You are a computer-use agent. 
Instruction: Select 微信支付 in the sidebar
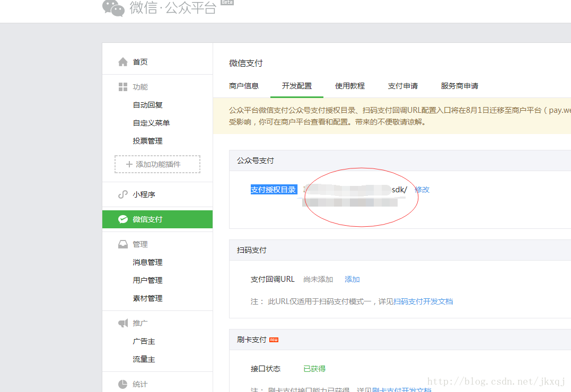pyautogui.click(x=157, y=219)
